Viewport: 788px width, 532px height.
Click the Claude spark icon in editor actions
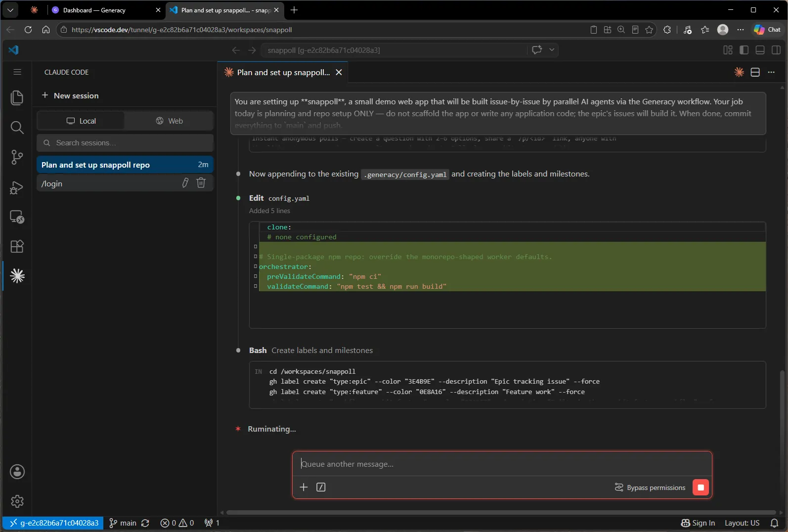pos(739,72)
